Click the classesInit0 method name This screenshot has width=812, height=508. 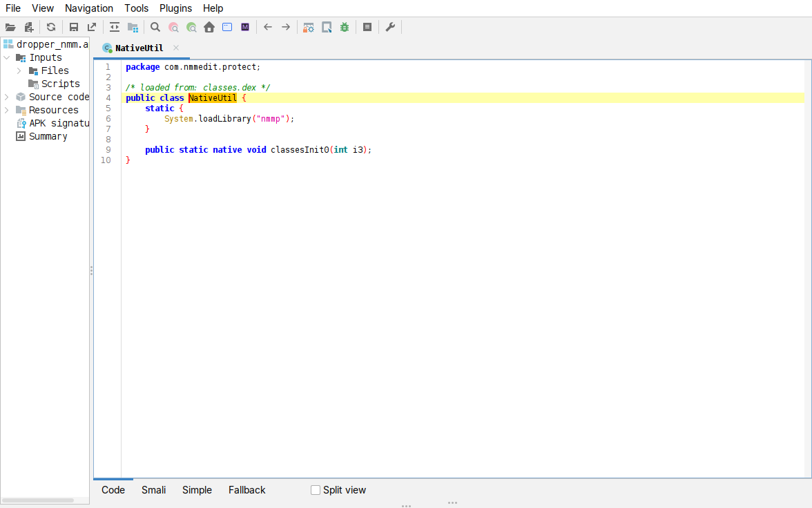300,150
